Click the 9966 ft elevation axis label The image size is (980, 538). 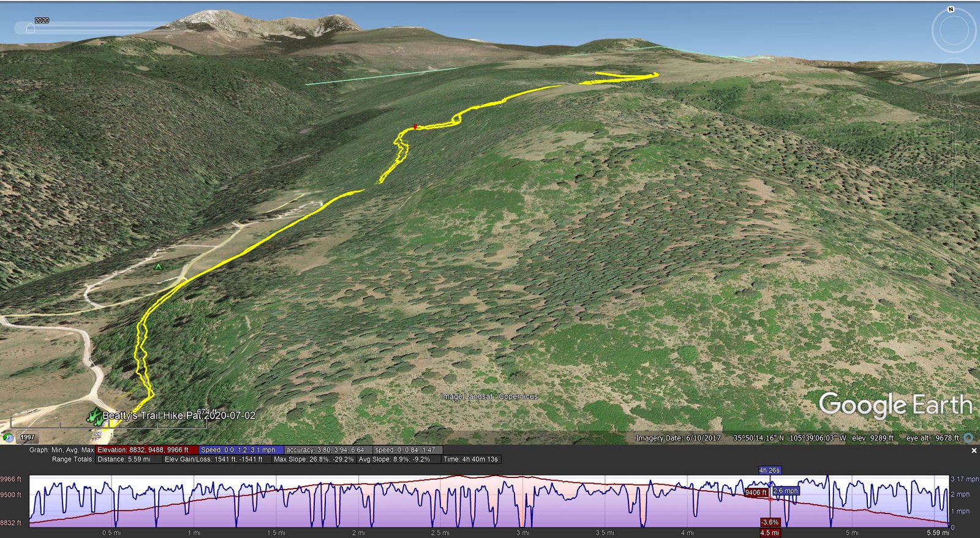pos(11,479)
